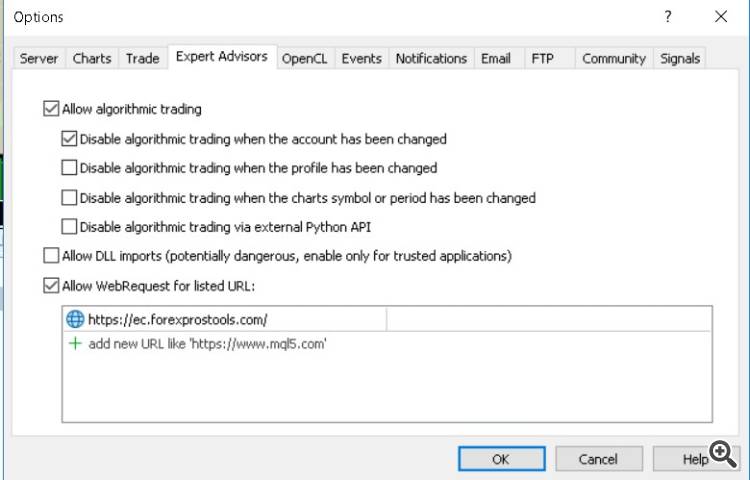The width and height of the screenshot is (750, 480).
Task: Enable Allow DLL imports option
Action: click(51, 256)
